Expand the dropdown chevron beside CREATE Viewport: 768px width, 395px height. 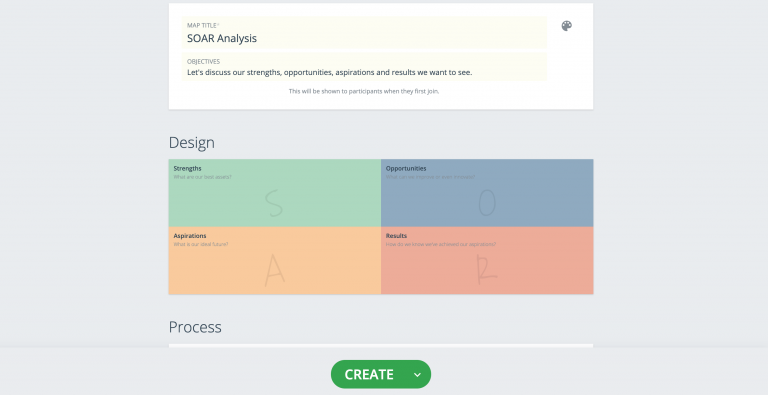[417, 375]
